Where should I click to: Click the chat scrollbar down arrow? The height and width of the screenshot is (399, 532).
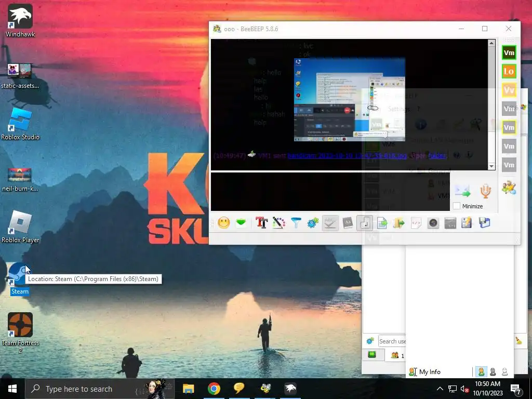click(491, 166)
